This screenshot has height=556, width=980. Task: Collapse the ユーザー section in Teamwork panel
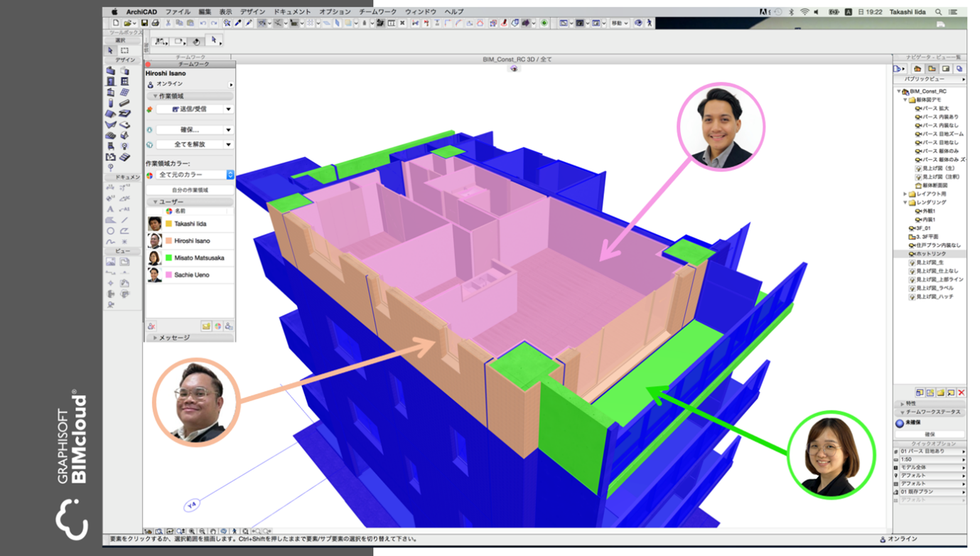155,202
